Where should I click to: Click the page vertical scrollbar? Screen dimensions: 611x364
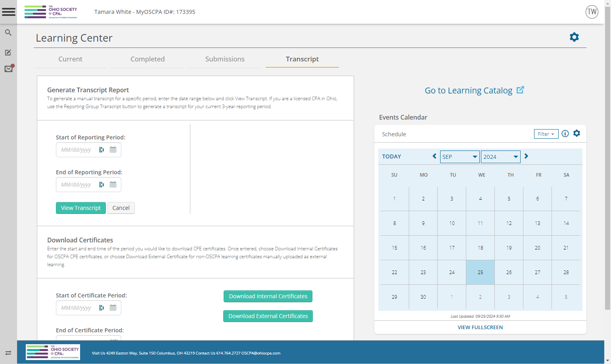[607, 158]
